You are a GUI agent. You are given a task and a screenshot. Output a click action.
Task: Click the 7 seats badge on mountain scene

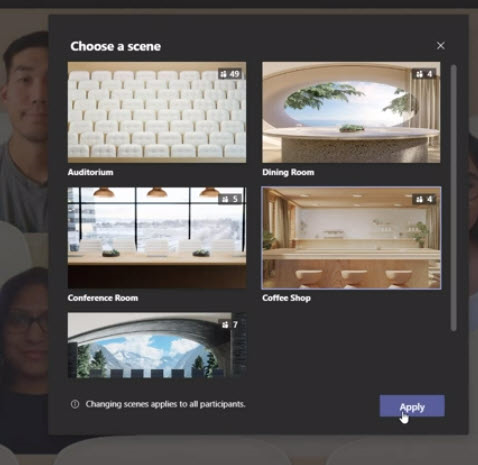pos(231,324)
